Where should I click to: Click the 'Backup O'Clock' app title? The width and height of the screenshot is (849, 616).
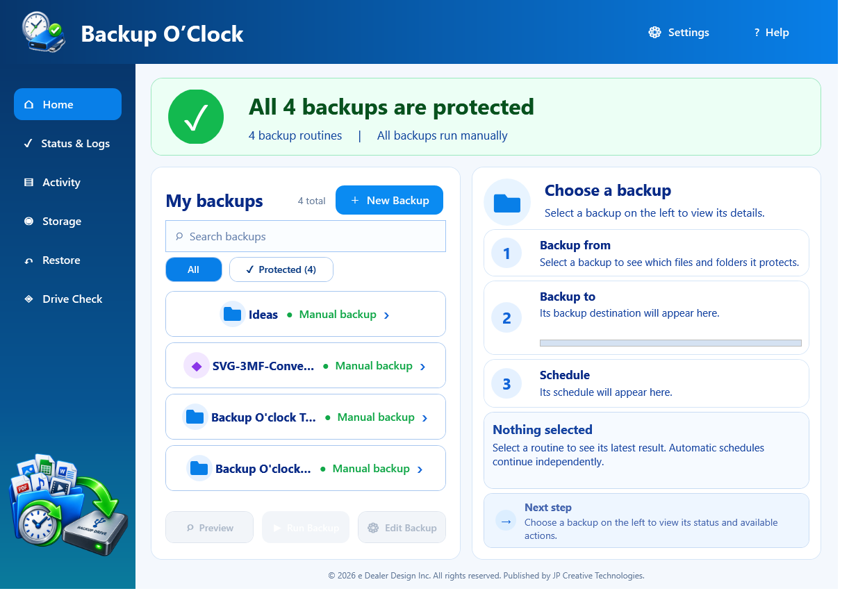click(162, 33)
